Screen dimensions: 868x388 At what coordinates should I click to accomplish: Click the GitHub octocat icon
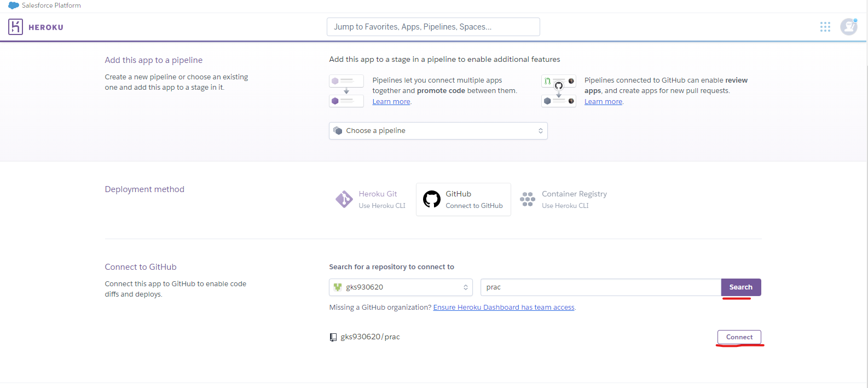pyautogui.click(x=432, y=199)
